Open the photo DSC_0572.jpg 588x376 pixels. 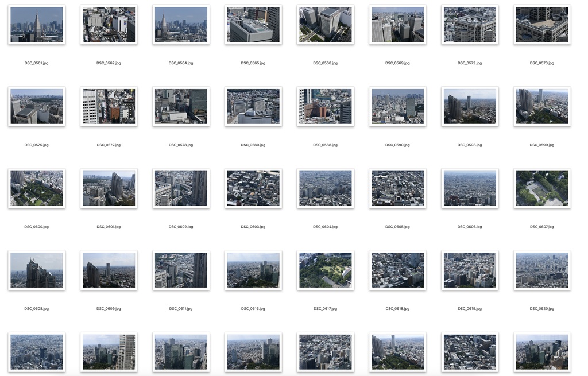(x=470, y=24)
